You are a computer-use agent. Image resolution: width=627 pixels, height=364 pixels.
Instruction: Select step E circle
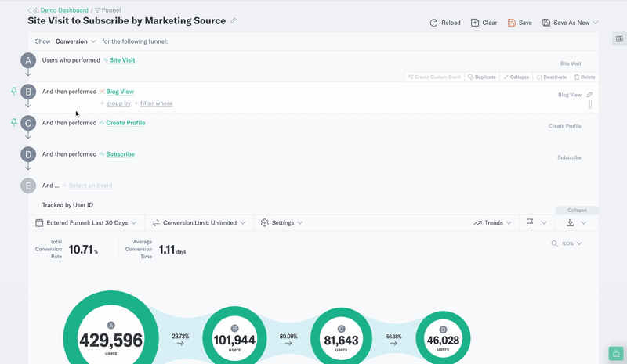[28, 186]
